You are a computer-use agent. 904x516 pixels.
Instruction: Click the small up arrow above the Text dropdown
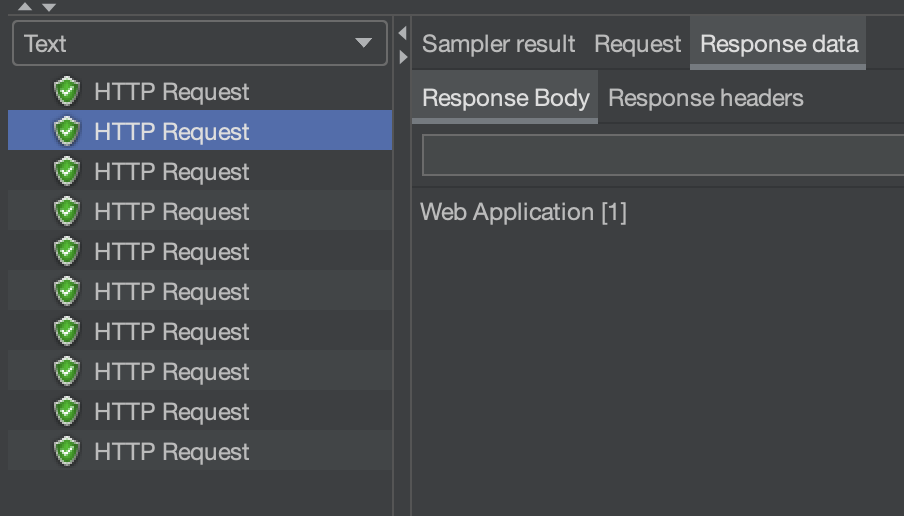coord(25,7)
